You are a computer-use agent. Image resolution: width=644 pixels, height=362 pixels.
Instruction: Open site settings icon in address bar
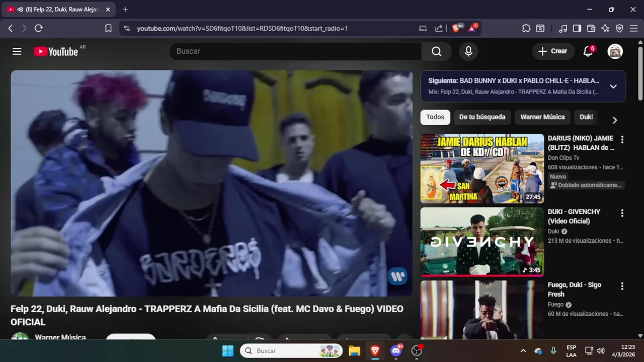coord(126,29)
